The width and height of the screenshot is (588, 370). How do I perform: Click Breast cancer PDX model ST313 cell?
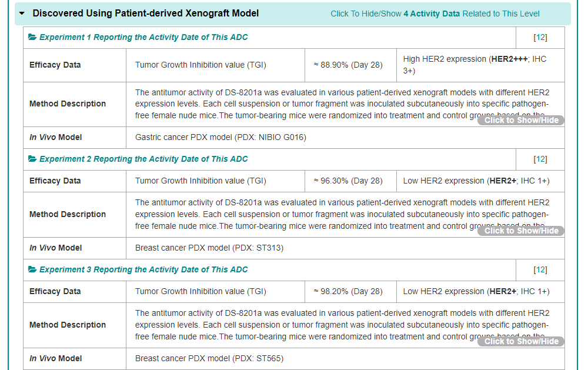point(209,248)
